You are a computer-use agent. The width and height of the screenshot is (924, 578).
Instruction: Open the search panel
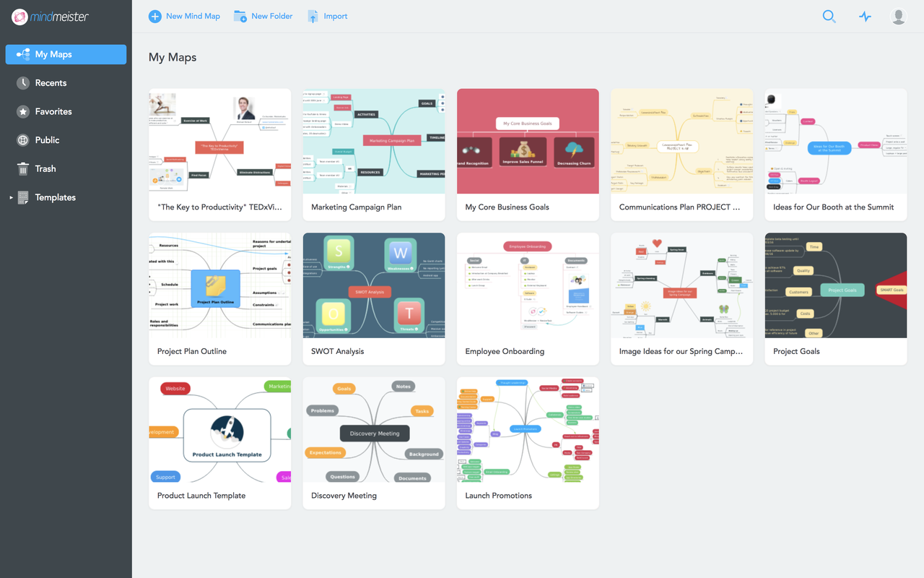tap(829, 16)
